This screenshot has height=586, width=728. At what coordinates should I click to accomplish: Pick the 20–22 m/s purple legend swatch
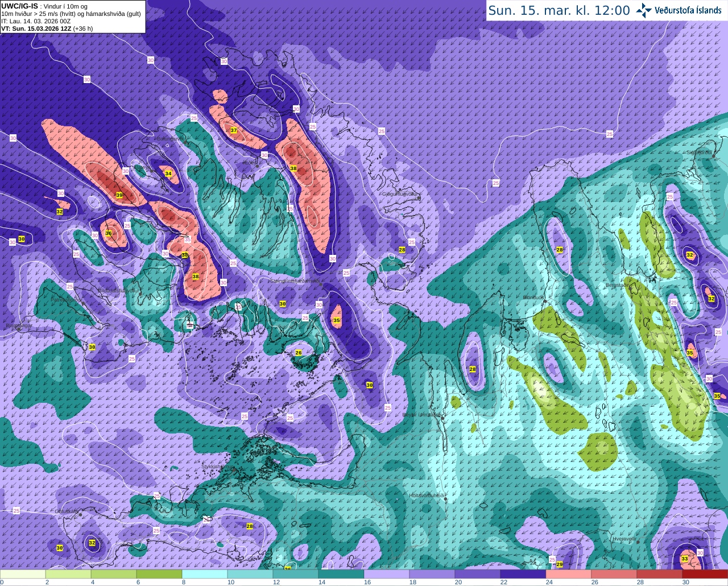pos(478,575)
